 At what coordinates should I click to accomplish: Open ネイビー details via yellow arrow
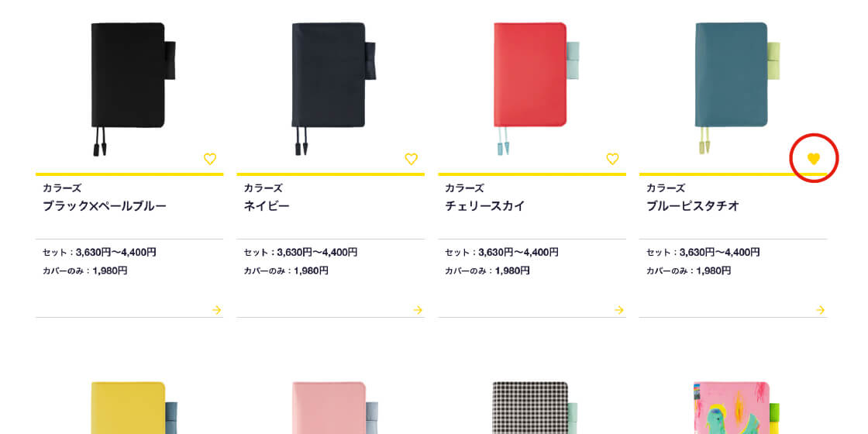point(418,310)
